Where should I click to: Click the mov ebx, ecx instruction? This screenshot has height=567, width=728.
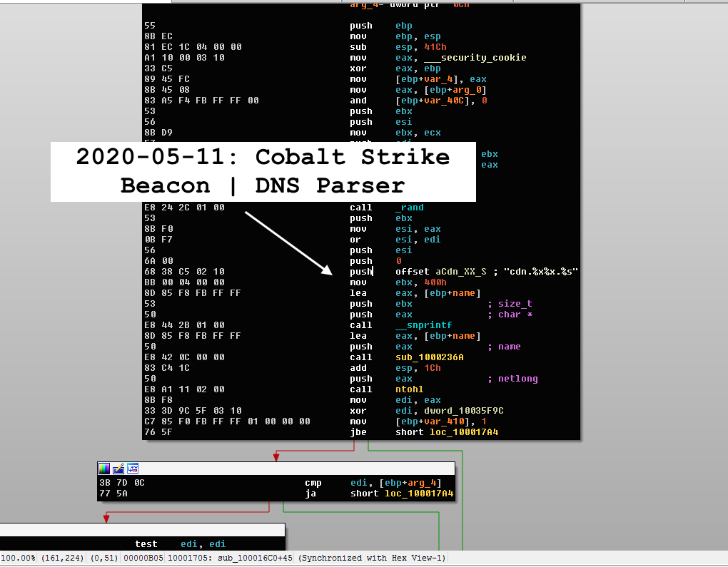click(x=395, y=132)
